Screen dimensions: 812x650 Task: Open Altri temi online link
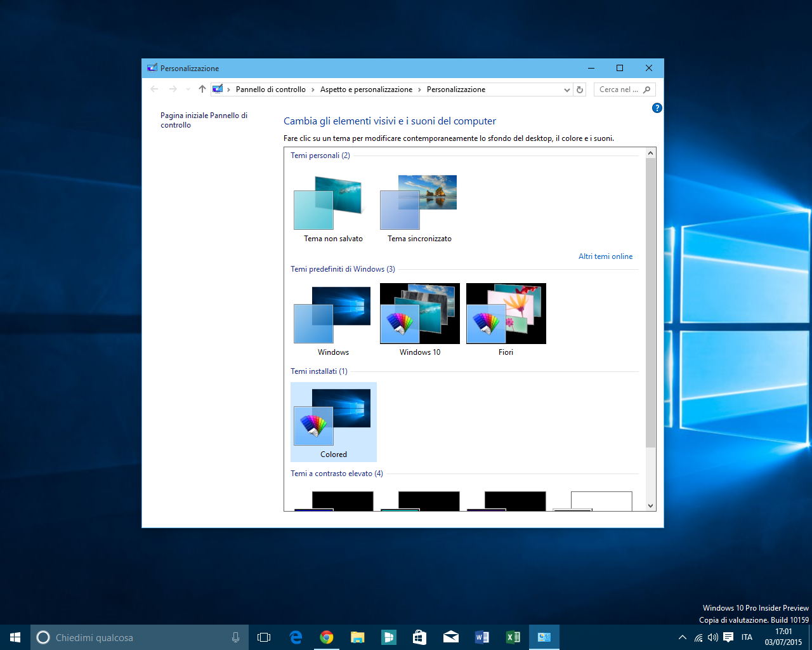(x=605, y=256)
